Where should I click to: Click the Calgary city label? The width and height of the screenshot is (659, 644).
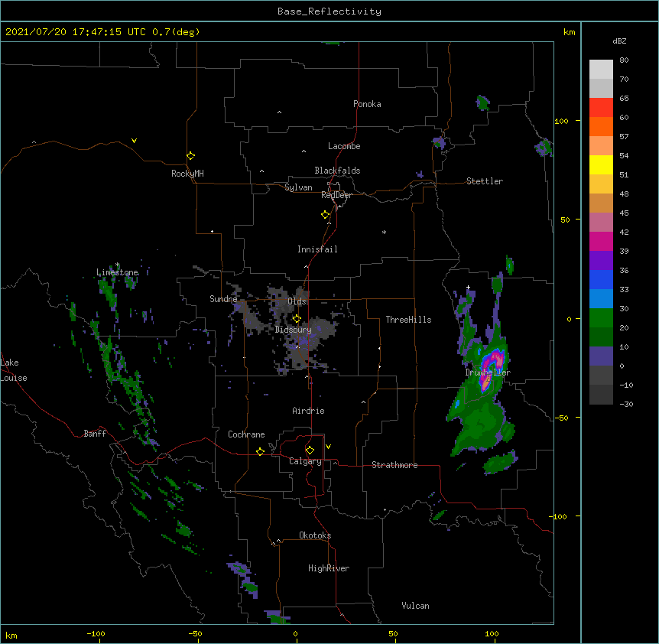305,461
